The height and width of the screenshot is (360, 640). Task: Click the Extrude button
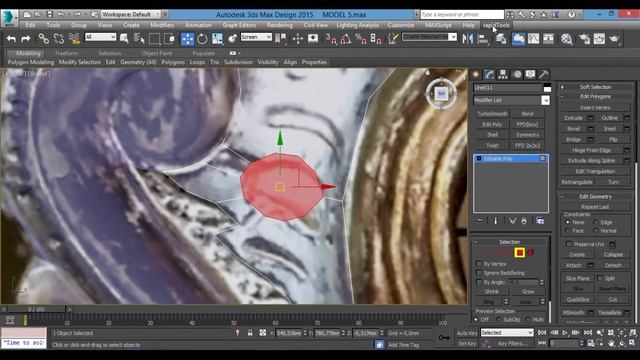pyautogui.click(x=573, y=118)
